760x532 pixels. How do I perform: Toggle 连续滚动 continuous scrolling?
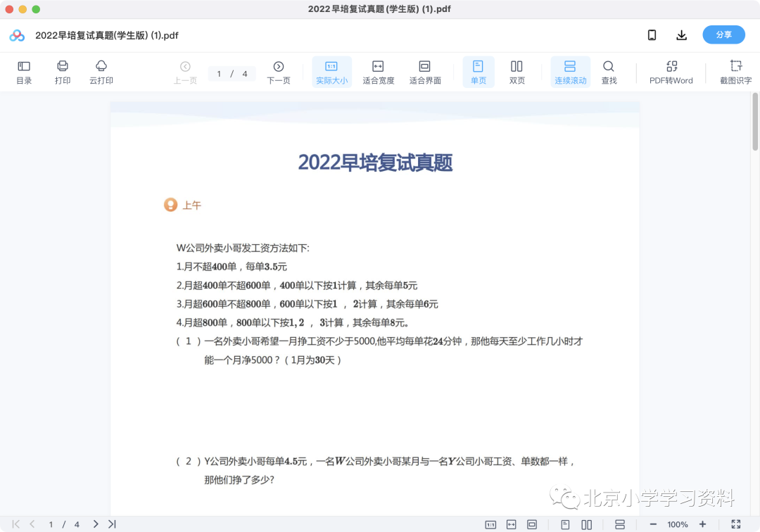571,72
